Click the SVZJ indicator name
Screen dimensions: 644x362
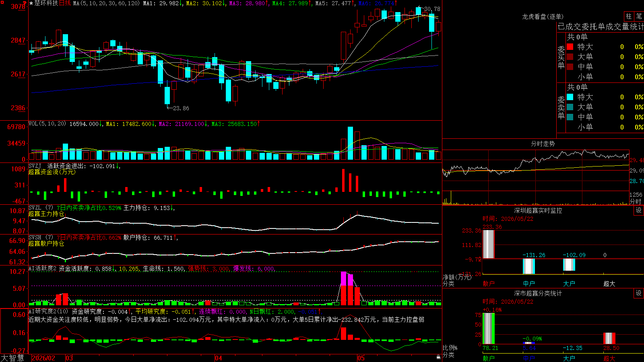35,166
